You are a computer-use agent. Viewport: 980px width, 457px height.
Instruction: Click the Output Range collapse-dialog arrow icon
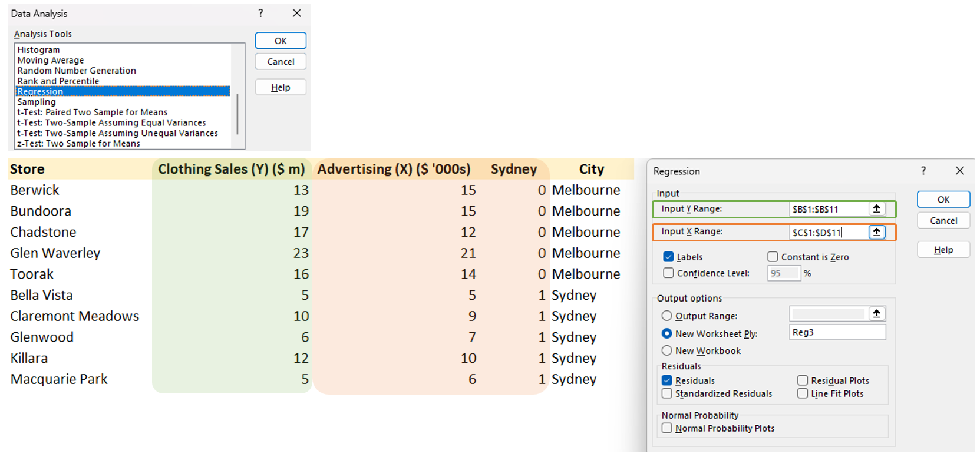(x=876, y=314)
